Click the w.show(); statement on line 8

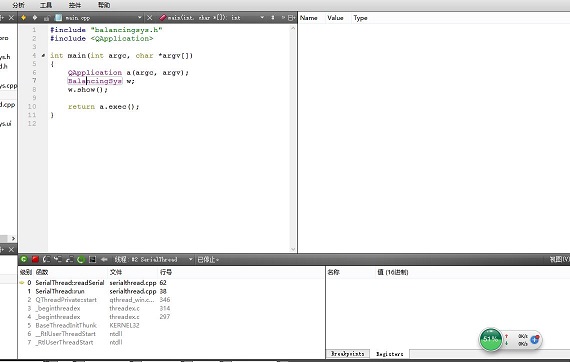tap(88, 90)
